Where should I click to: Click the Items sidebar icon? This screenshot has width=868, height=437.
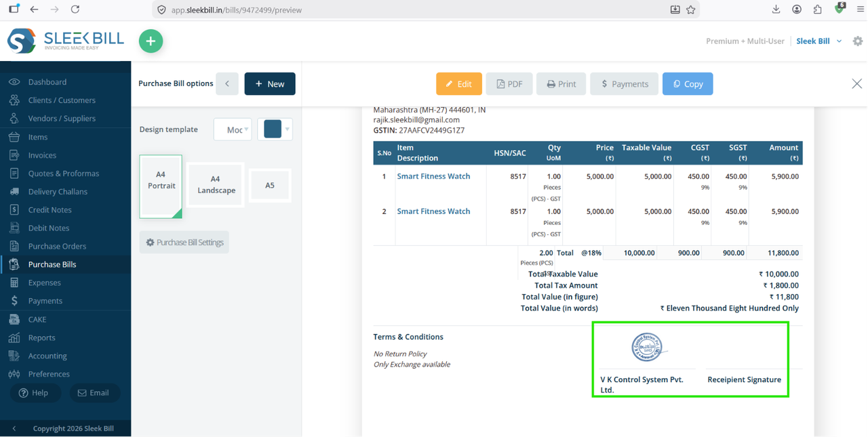[x=14, y=137]
